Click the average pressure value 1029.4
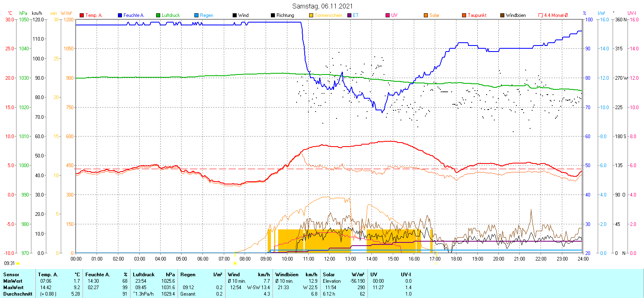 pyautogui.click(x=168, y=294)
